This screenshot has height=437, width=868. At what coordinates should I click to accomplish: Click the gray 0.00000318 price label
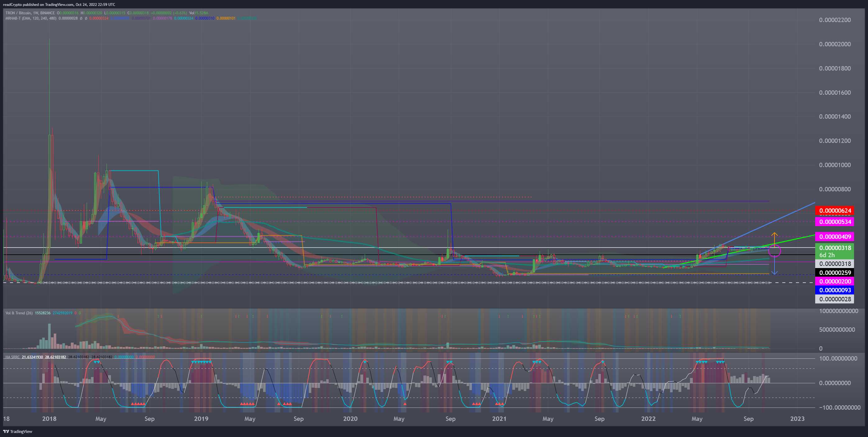click(x=835, y=264)
